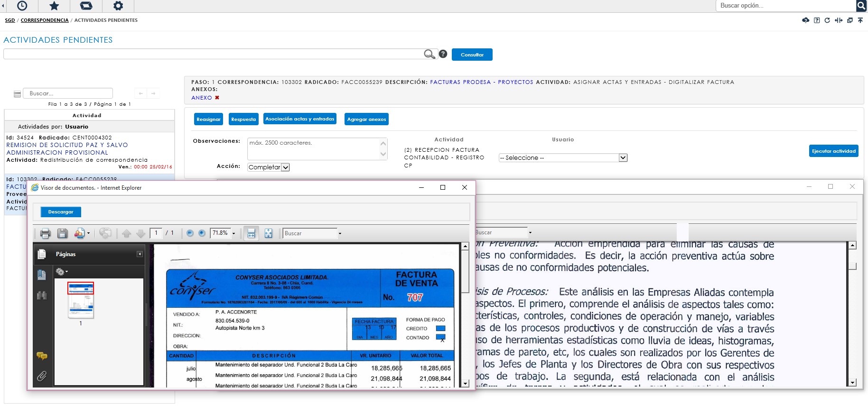The image size is (868, 406).
Task: Click the Observaciones text area
Action: pos(317,149)
